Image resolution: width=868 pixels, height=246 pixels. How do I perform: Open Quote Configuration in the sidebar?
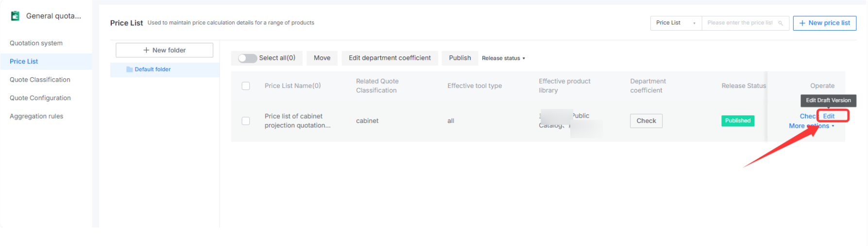[x=40, y=98]
